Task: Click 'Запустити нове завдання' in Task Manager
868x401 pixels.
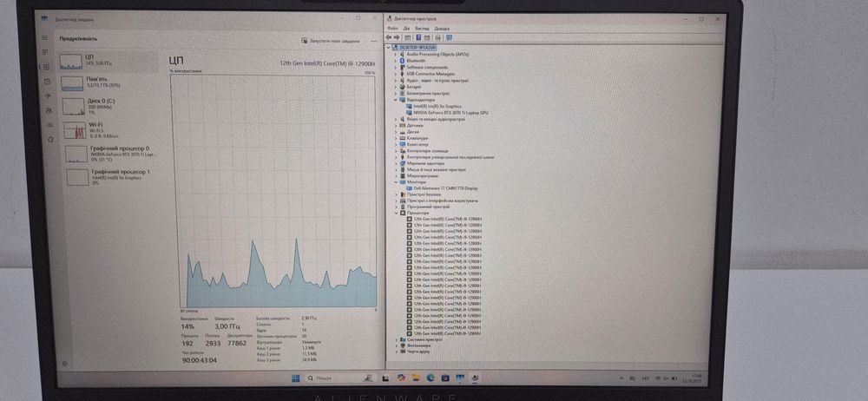Action: point(331,41)
